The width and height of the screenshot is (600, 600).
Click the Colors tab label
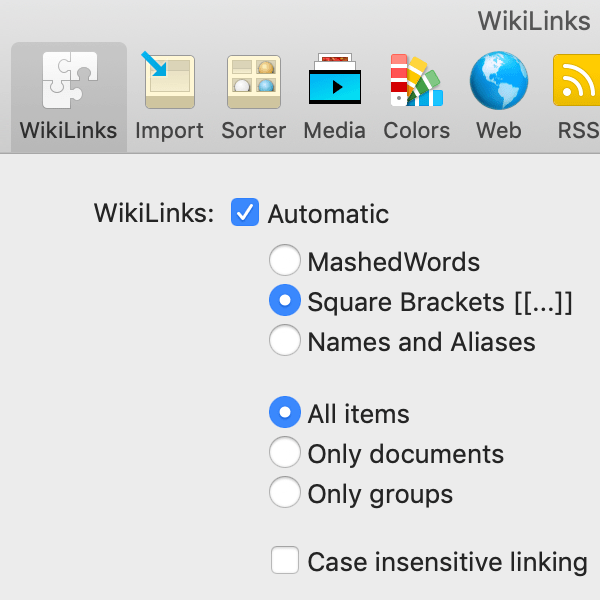(x=417, y=130)
